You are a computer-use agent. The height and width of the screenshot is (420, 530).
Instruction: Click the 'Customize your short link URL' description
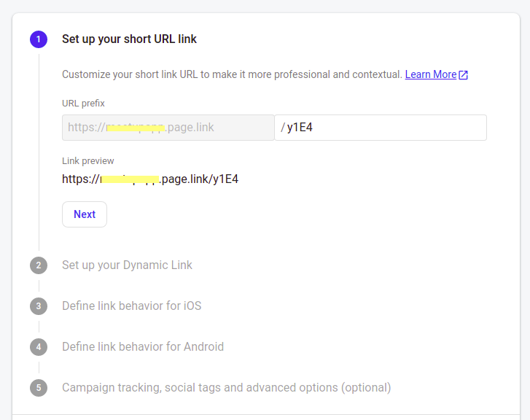(232, 74)
